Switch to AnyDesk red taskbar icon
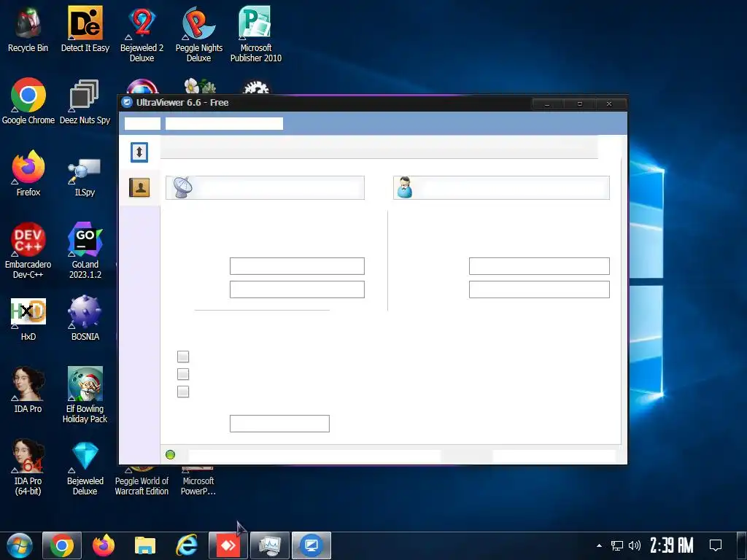747x560 pixels. coord(228,545)
